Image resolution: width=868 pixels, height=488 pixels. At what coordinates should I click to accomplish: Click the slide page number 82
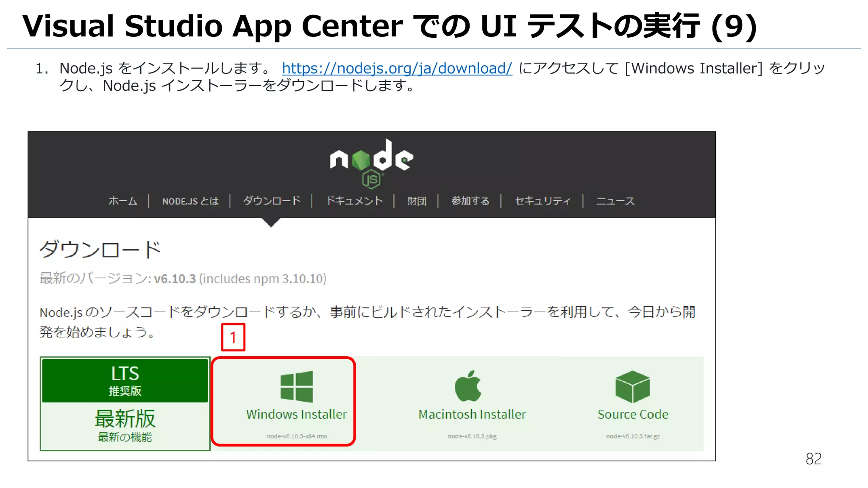point(813,459)
